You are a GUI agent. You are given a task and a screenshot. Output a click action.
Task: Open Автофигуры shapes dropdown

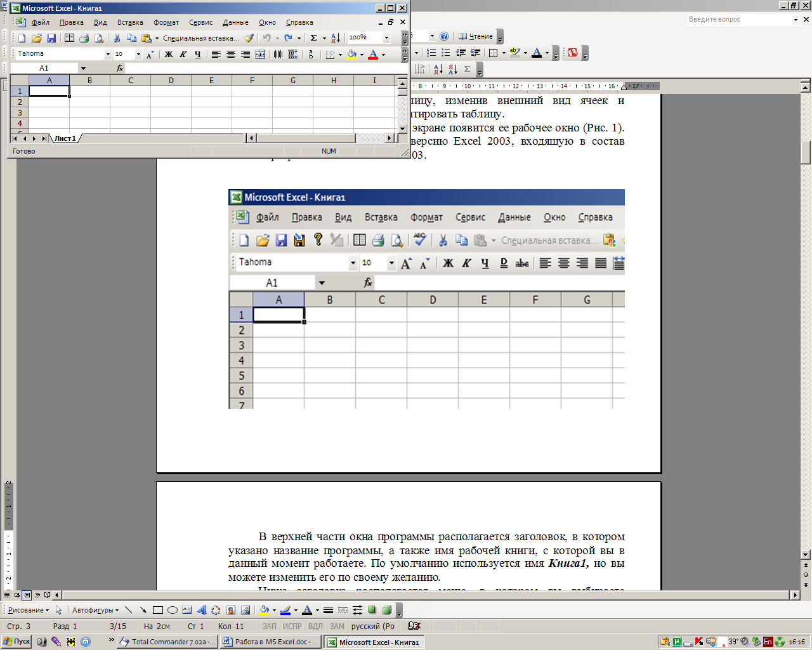click(95, 610)
